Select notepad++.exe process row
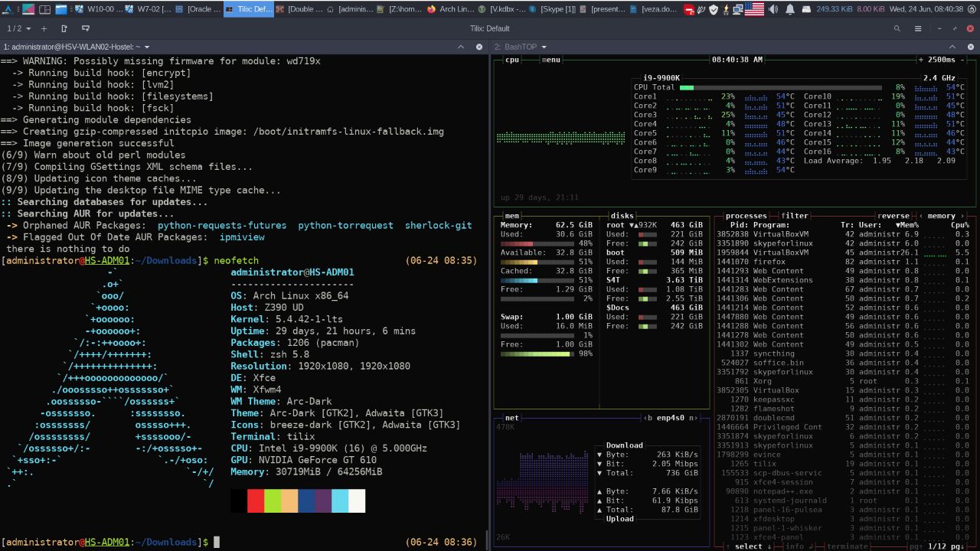The image size is (980, 551). pyautogui.click(x=844, y=491)
